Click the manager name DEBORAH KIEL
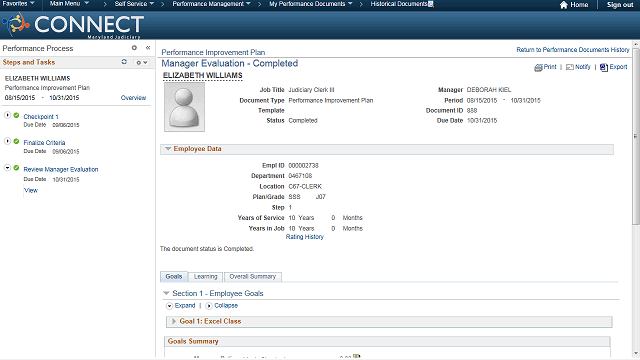Image resolution: width=640 pixels, height=360 pixels. pos(489,90)
